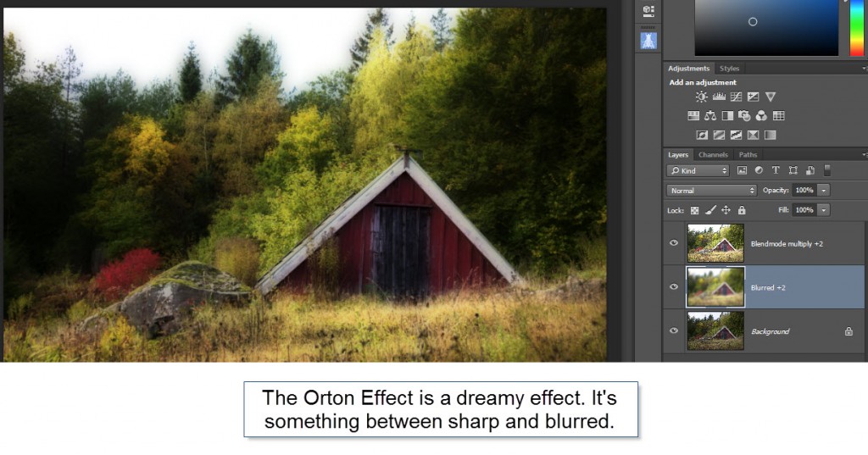
Task: Open the Fill percentage dropdown arrow
Action: [x=824, y=210]
